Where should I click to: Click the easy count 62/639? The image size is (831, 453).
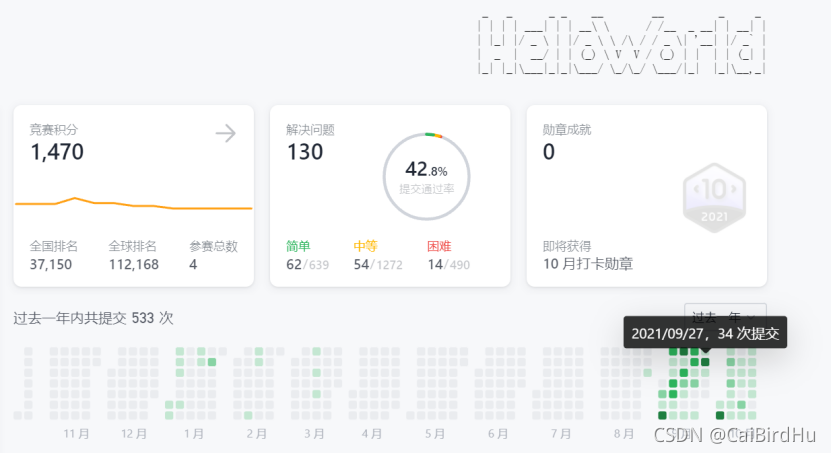307,264
